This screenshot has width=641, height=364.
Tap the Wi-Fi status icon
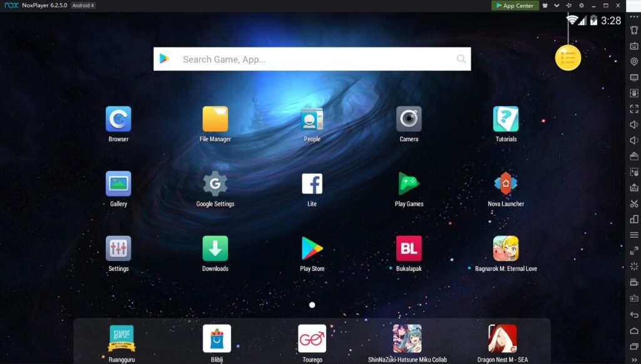tap(572, 20)
